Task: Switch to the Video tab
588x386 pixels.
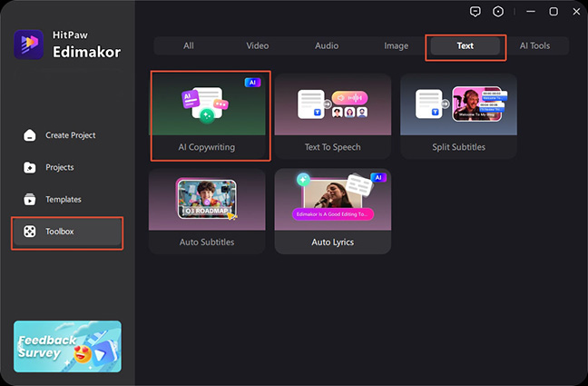Action: click(258, 45)
